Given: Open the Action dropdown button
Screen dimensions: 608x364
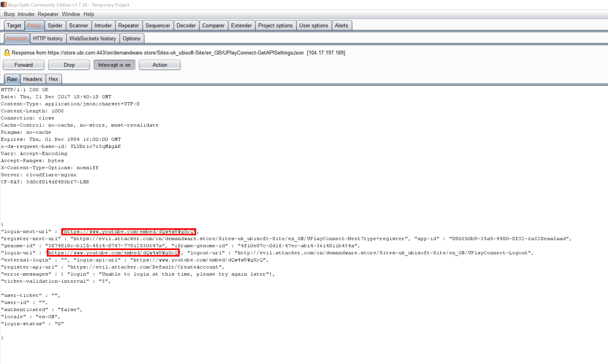Looking at the screenshot, I should coord(160,65).
